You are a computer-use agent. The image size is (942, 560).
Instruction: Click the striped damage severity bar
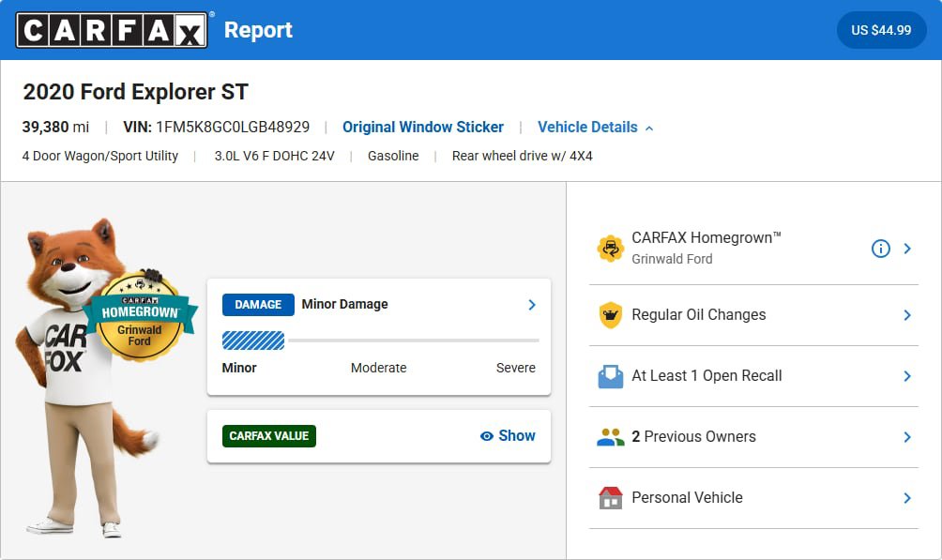pos(253,341)
